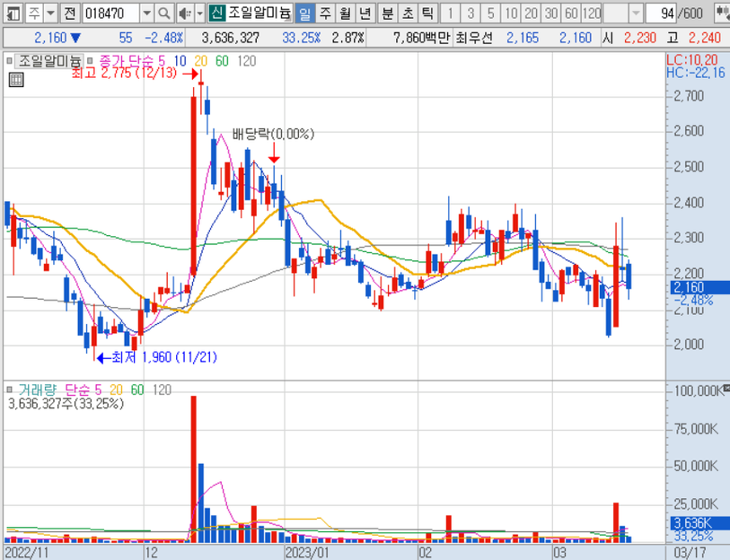Click the 03/17 date label on time axis
The height and width of the screenshot is (560, 730).
690,553
